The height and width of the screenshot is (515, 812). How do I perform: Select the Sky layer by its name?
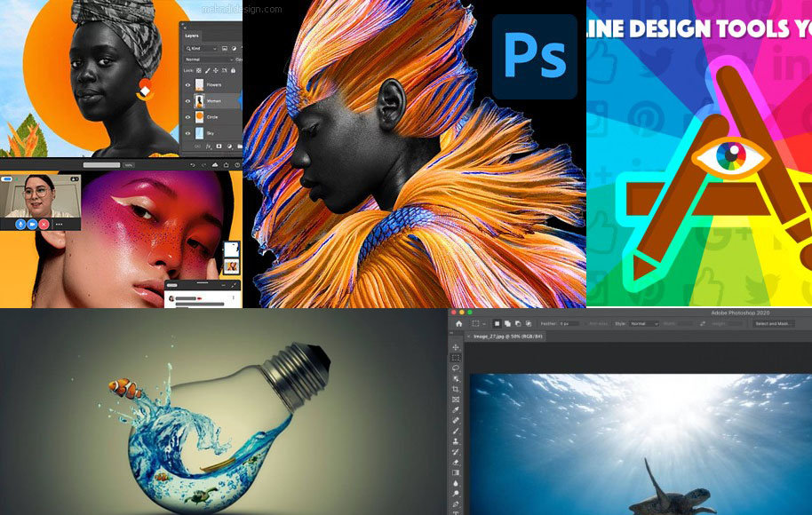[x=211, y=133]
